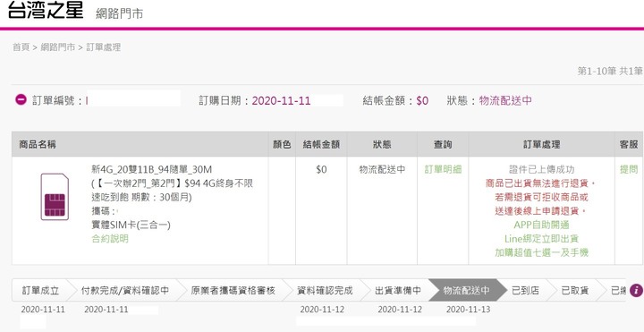Open Line綁定立即出貨 link

541,239
